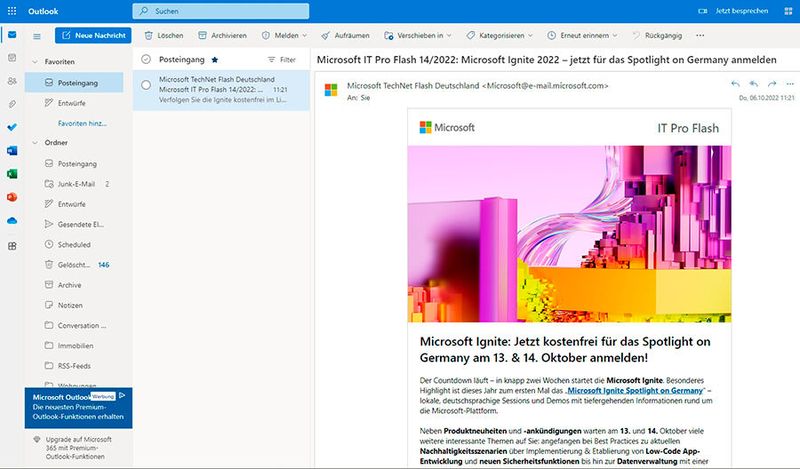Viewport: 800px width, 469px height.
Task: Open the Immobilien folder
Action: click(74, 345)
